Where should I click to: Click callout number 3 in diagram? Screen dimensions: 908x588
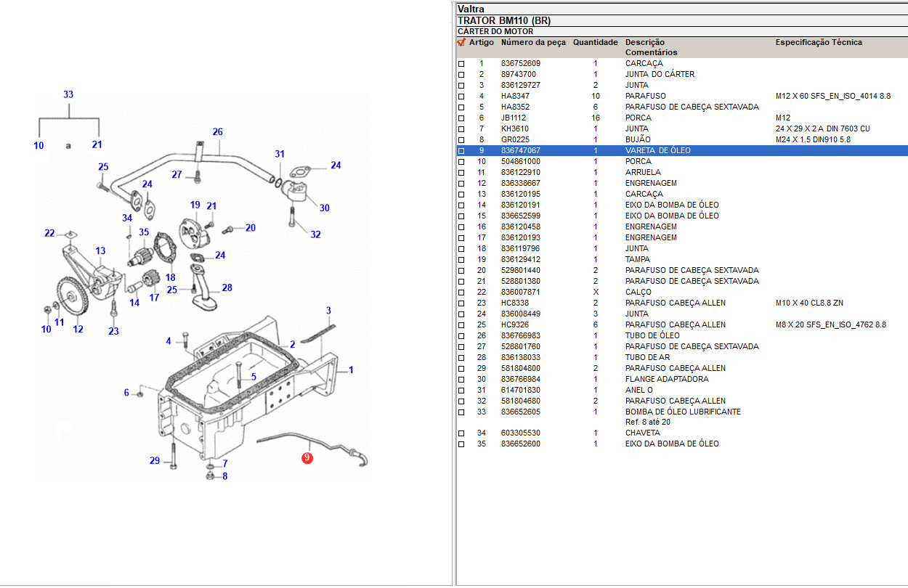coord(328,311)
